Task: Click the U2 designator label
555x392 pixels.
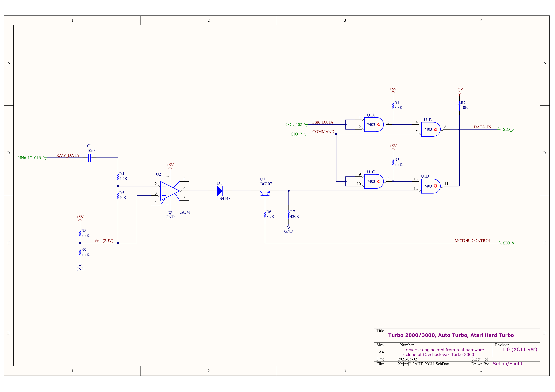Action: tap(158, 174)
